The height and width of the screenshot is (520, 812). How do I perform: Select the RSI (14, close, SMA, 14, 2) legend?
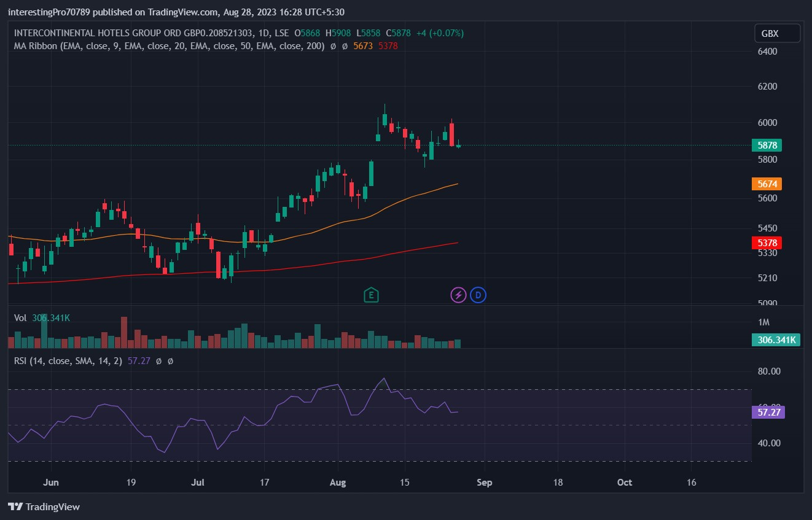point(69,361)
